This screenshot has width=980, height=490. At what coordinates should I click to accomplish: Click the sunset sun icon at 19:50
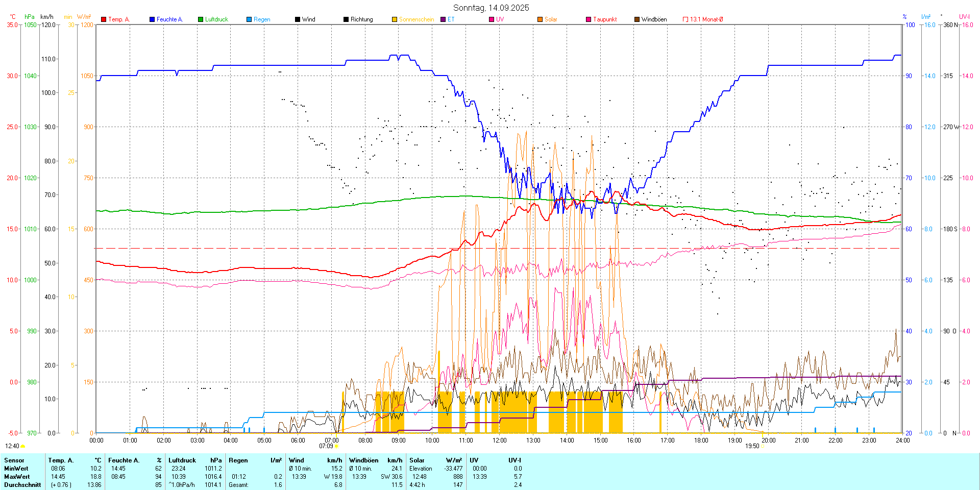(x=763, y=446)
